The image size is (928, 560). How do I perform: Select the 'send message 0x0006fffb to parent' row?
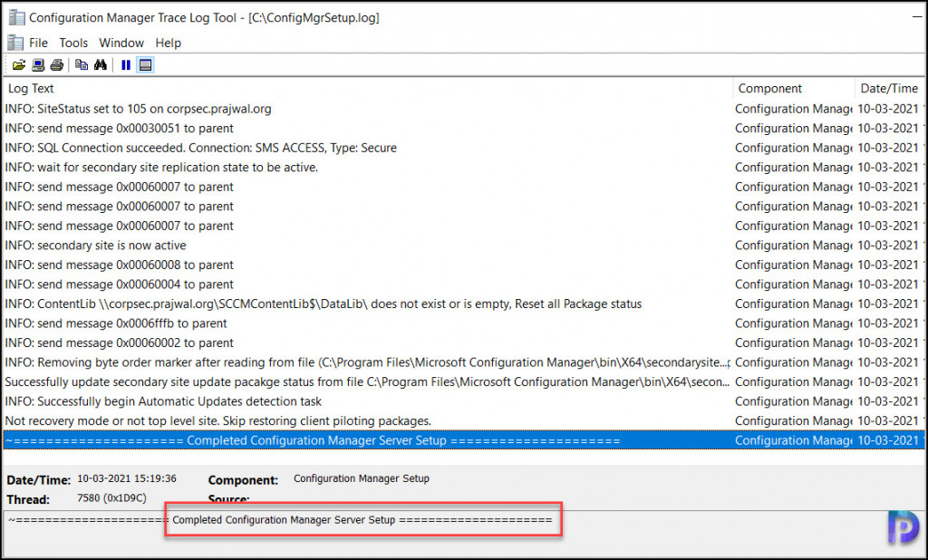tap(463, 323)
